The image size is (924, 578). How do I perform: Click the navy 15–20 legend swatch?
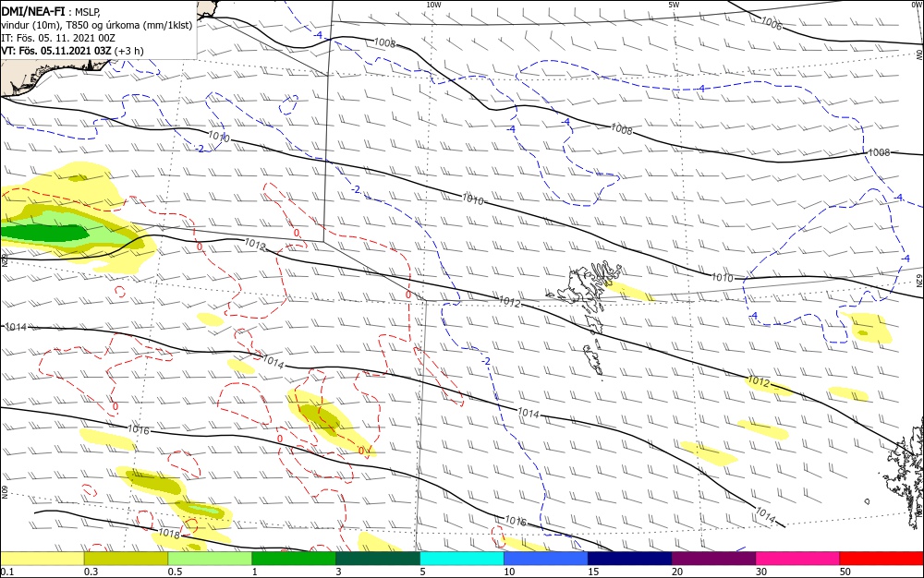[x=629, y=559]
